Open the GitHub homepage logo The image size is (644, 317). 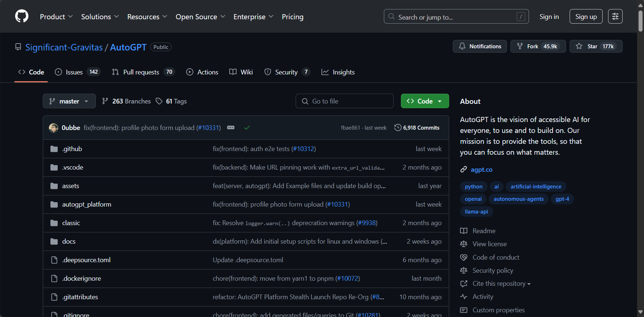pyautogui.click(x=22, y=16)
